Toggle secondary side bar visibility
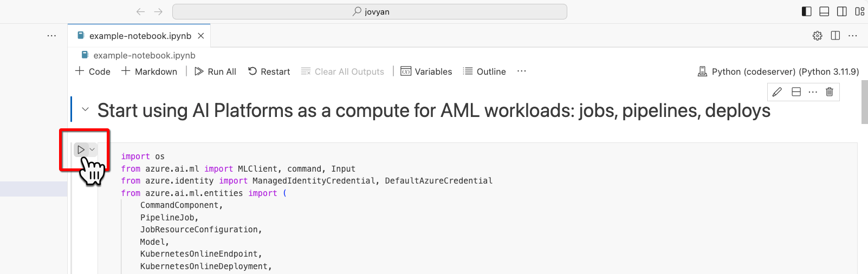Image resolution: width=868 pixels, height=274 pixels. tap(842, 11)
